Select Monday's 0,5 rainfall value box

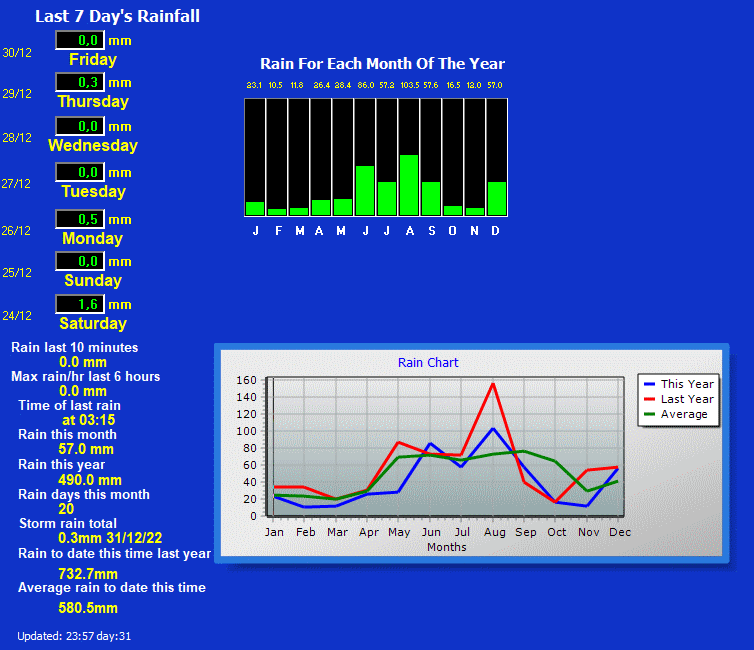80,219
